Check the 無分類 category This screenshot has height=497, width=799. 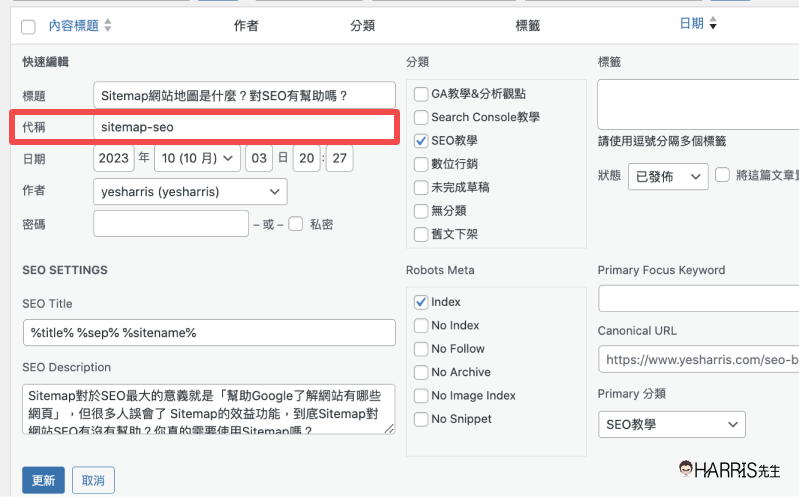pyautogui.click(x=421, y=211)
